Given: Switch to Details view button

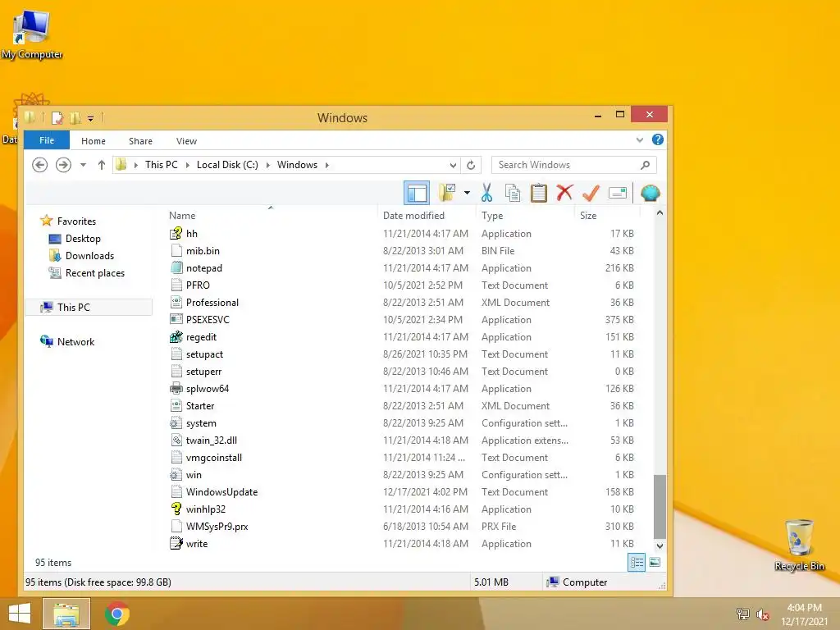Looking at the screenshot, I should pyautogui.click(x=637, y=563).
